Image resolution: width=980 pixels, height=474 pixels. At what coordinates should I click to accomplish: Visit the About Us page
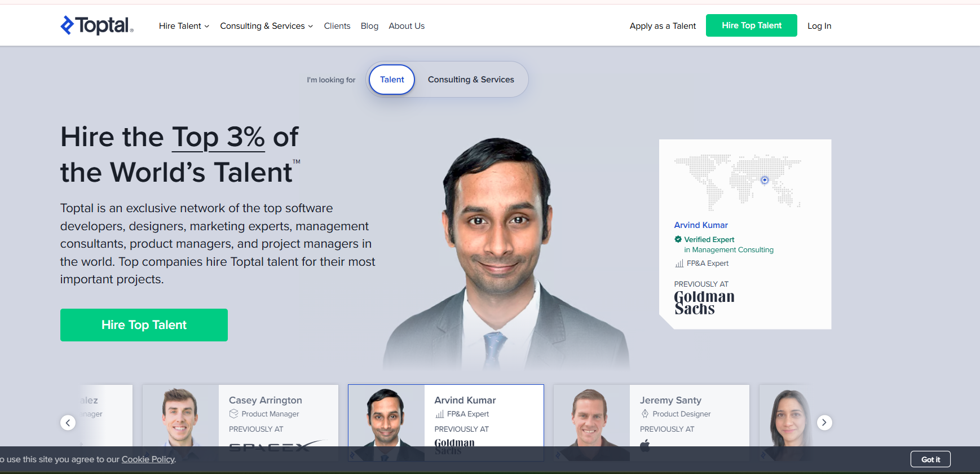coord(407,26)
